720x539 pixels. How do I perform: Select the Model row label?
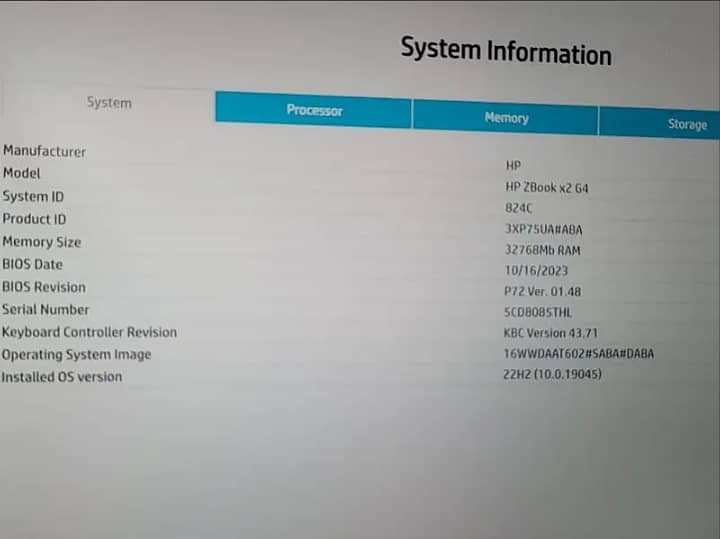[x=21, y=173]
